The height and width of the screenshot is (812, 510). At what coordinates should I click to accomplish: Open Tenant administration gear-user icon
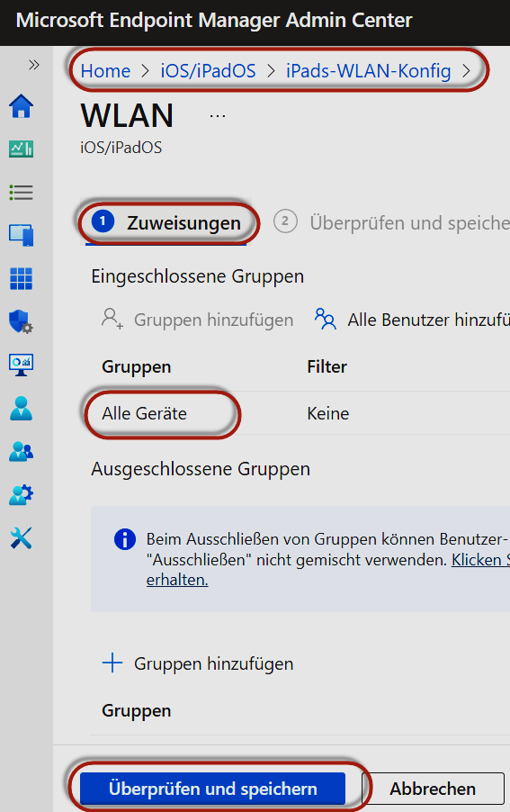tap(22, 494)
